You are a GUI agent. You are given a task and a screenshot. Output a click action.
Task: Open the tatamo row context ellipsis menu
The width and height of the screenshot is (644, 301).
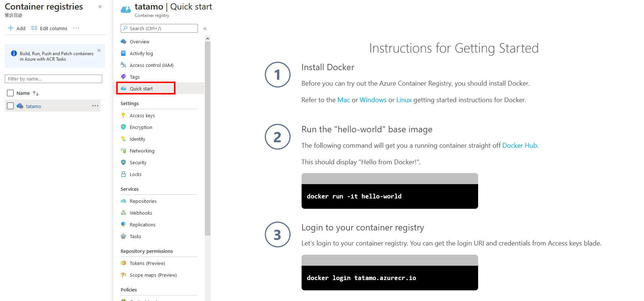point(95,106)
